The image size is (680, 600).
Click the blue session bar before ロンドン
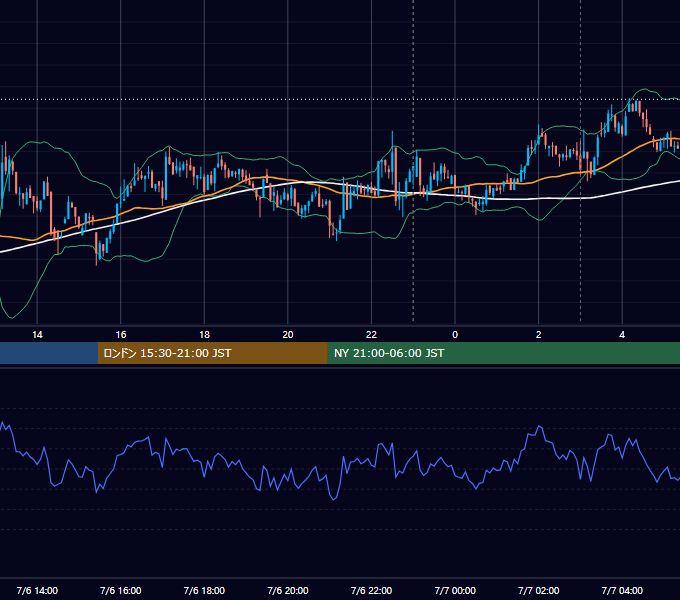49,353
